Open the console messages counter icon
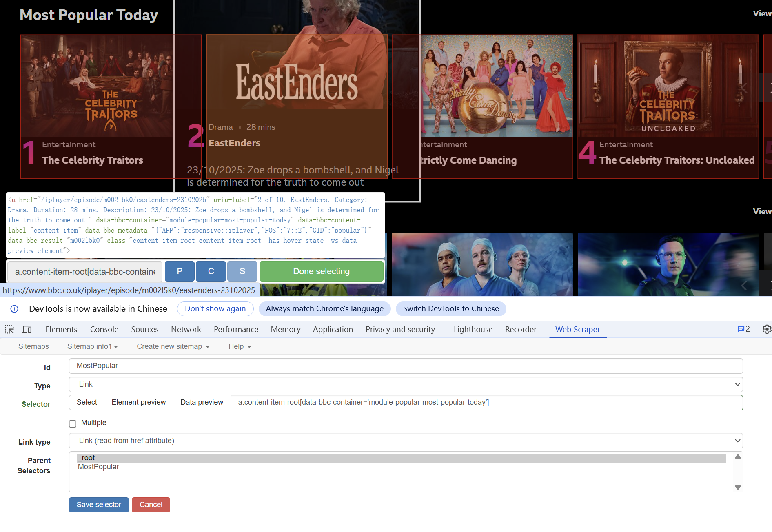 pyautogui.click(x=743, y=329)
